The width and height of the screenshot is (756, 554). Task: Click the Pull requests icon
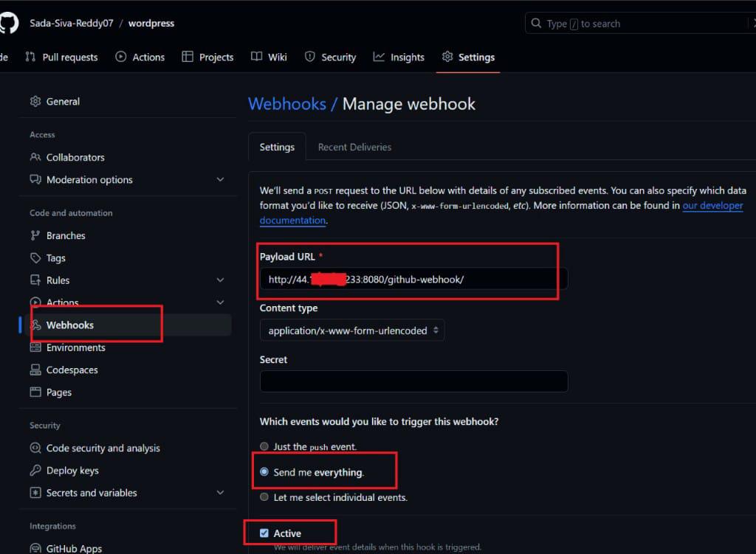click(x=30, y=57)
